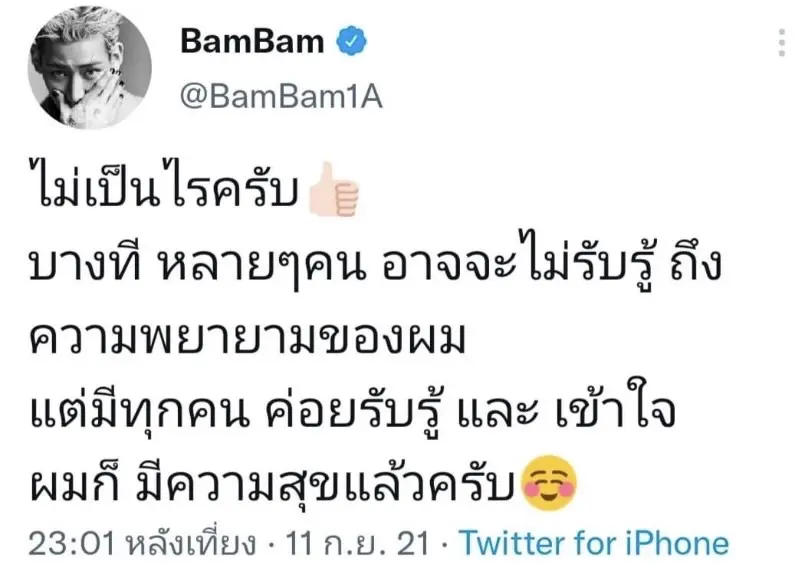Open the Twitter for iPhone source link
Viewport: 808px width, 587px height.
pyautogui.click(x=594, y=544)
